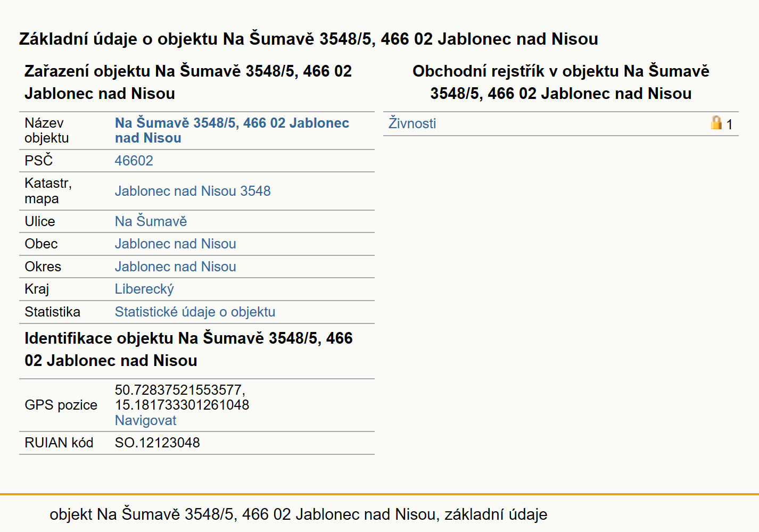Click the Okres row label
This screenshot has height=532, width=759.
click(43, 267)
